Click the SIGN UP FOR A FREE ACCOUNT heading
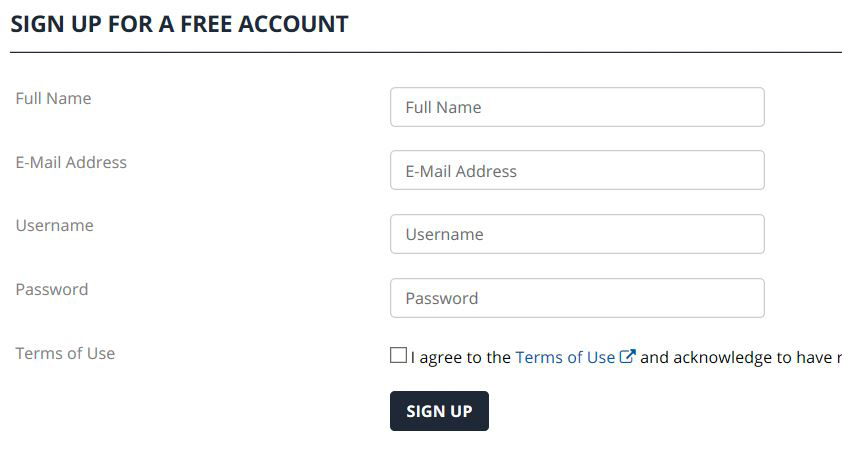Image resolution: width=842 pixels, height=476 pixels. [179, 24]
